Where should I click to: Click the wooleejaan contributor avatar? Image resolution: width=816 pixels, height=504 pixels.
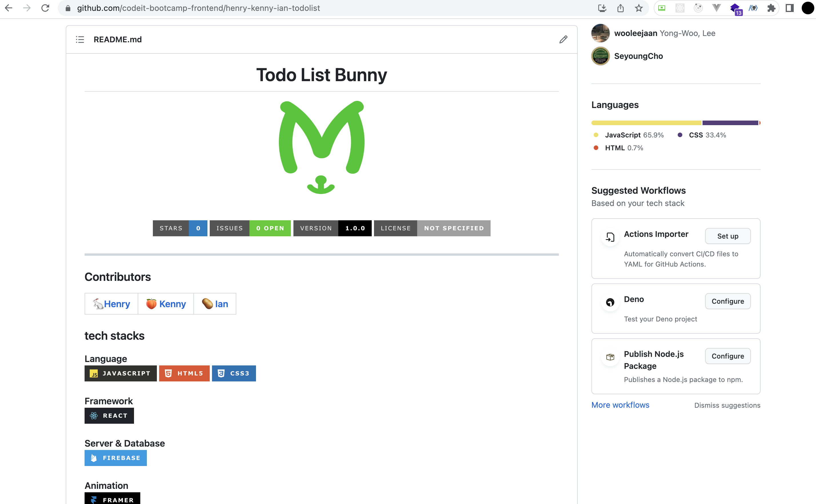[600, 33]
